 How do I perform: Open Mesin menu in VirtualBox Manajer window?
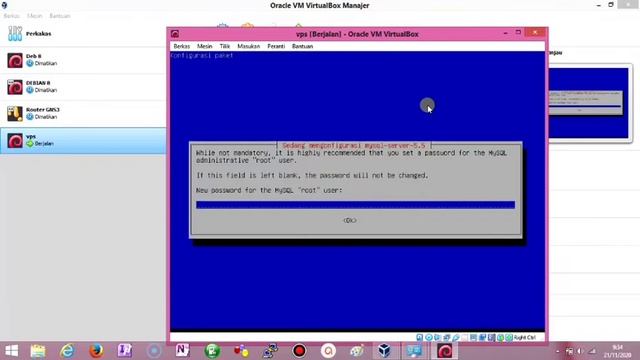[35, 16]
